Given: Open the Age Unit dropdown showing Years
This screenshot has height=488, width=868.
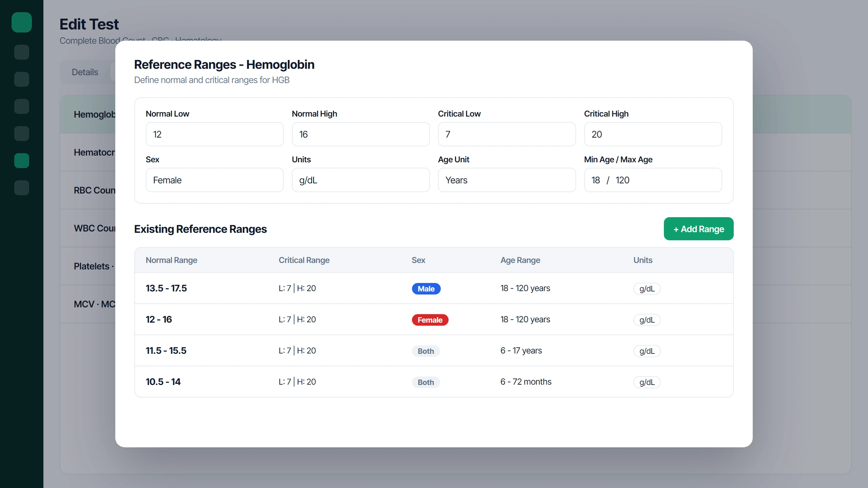Looking at the screenshot, I should pos(507,180).
